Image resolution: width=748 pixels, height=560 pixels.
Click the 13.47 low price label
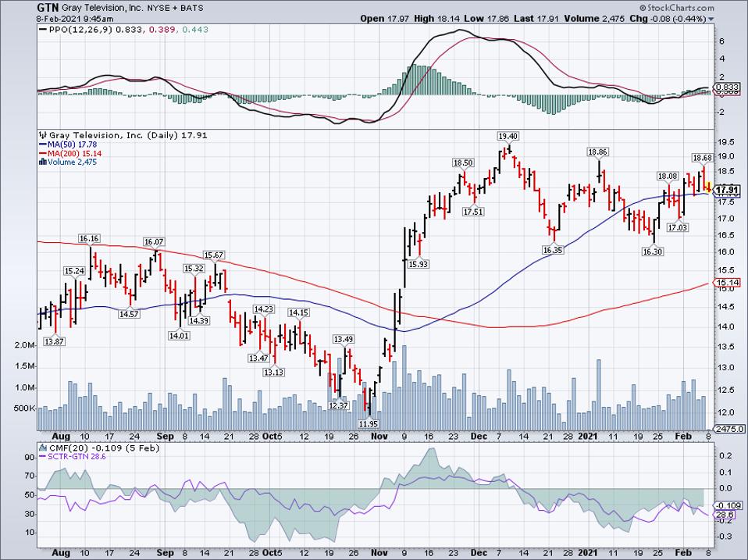point(258,358)
